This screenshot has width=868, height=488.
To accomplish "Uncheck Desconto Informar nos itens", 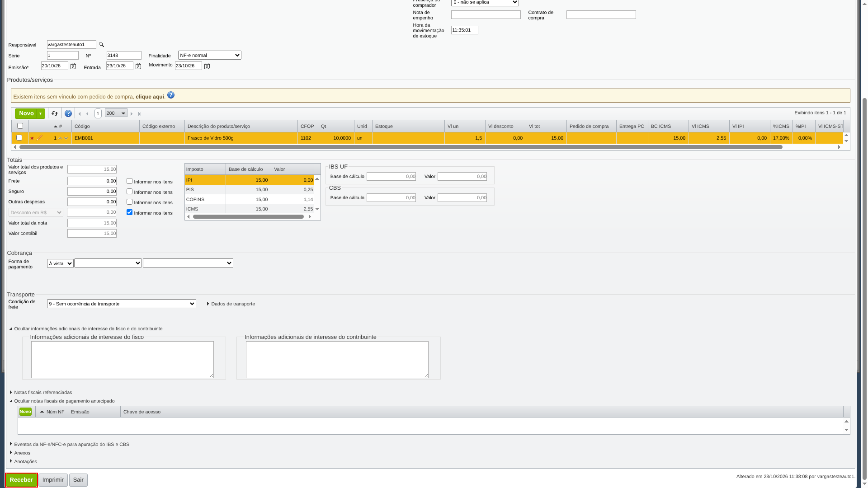I will click(129, 212).
